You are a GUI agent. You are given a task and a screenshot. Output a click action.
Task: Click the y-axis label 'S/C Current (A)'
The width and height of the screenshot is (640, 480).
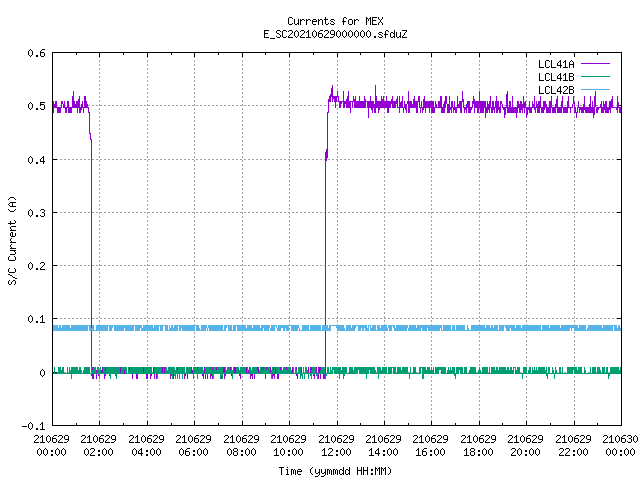point(12,240)
